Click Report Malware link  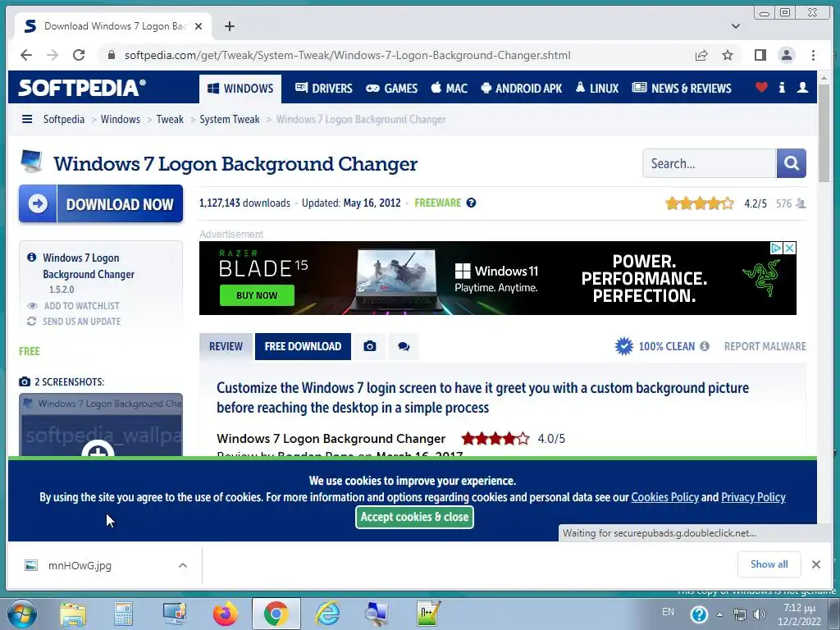pos(765,347)
